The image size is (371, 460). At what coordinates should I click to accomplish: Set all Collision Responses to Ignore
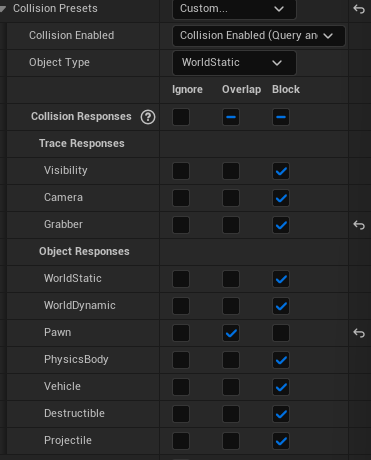point(181,117)
